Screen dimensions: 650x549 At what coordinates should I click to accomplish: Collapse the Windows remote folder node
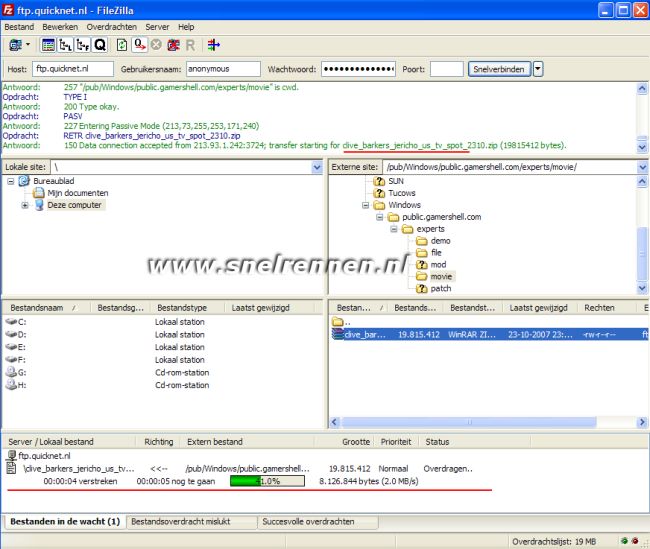pyautogui.click(x=365, y=205)
